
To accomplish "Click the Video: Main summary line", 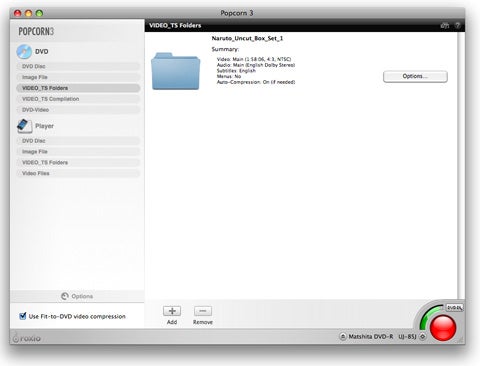I will click(254, 59).
